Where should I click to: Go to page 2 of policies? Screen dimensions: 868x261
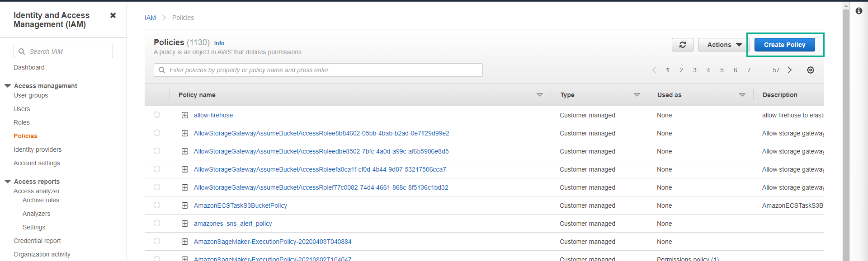pos(681,70)
